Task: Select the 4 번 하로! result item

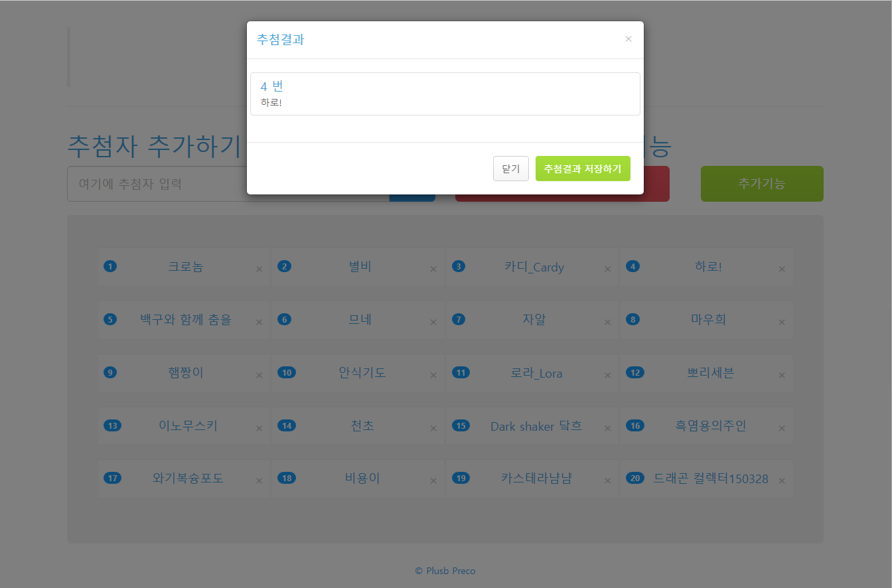Action: 445,94
